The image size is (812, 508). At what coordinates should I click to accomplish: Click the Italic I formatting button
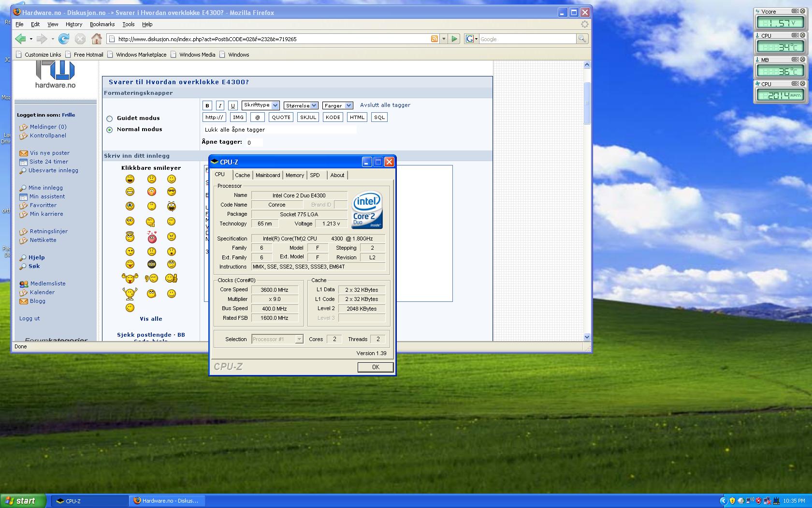[220, 105]
